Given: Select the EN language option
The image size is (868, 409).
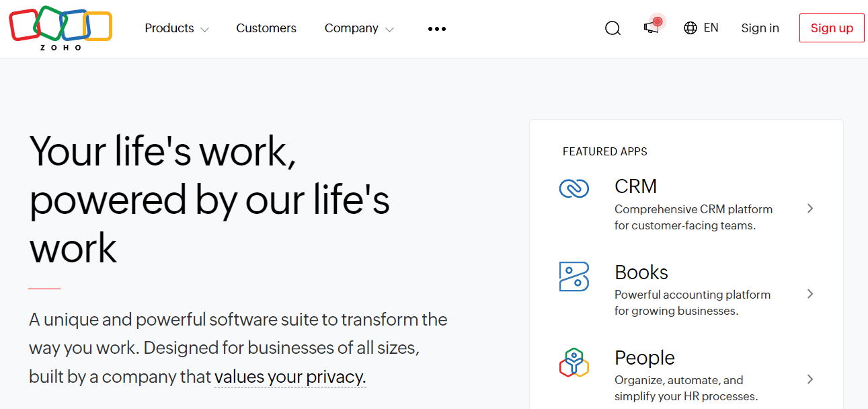Looking at the screenshot, I should 711,28.
